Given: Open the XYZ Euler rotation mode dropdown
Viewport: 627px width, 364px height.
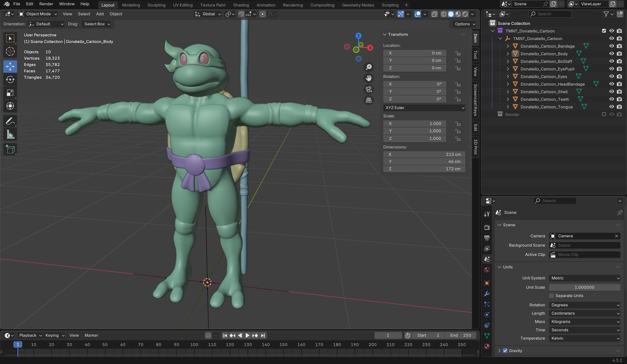Looking at the screenshot, I should (424, 108).
